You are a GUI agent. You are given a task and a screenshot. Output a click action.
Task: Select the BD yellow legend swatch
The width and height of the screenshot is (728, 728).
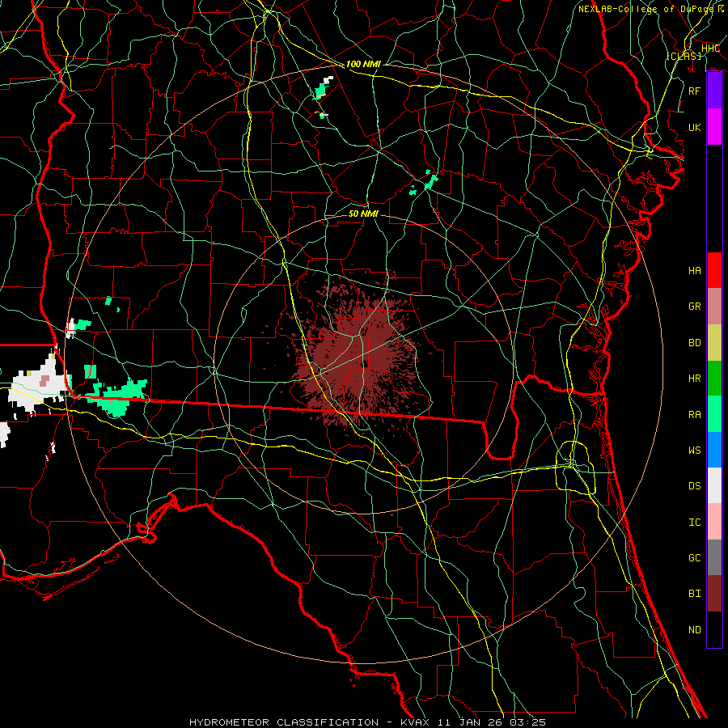[x=714, y=342]
